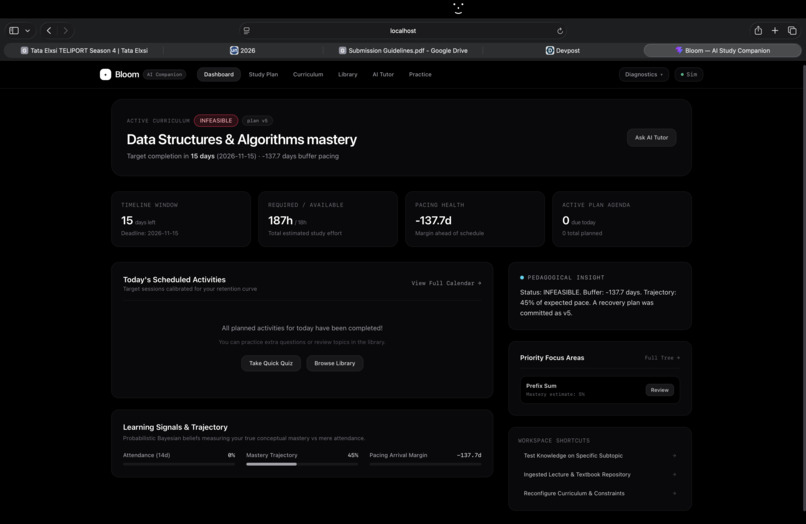
Task: Click the Today's Scheduled Activities heading
Action: (x=174, y=280)
